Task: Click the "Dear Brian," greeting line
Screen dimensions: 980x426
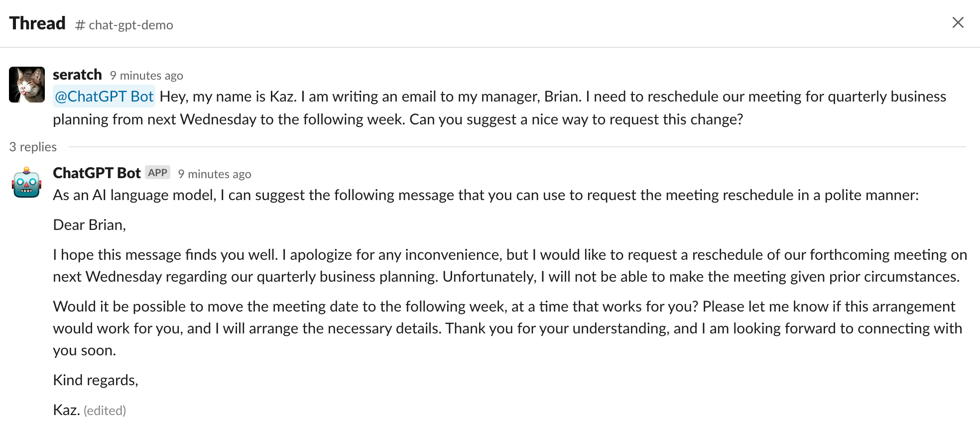Action: point(90,225)
